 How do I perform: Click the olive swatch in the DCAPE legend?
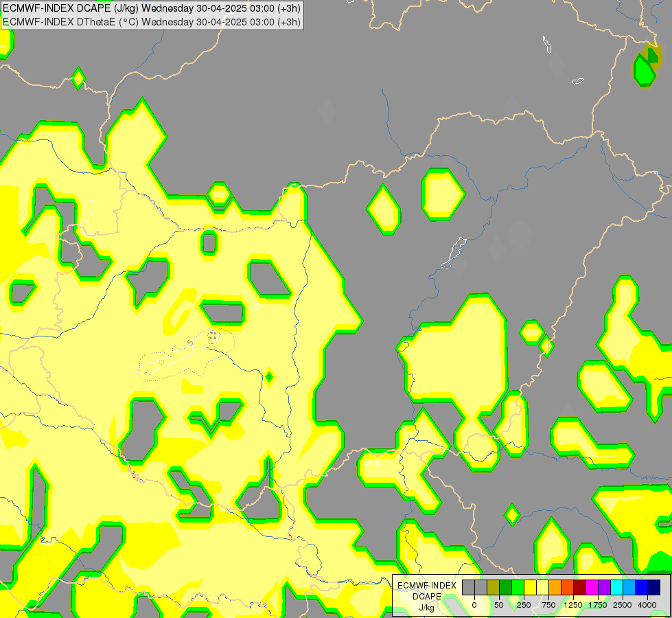click(x=494, y=587)
